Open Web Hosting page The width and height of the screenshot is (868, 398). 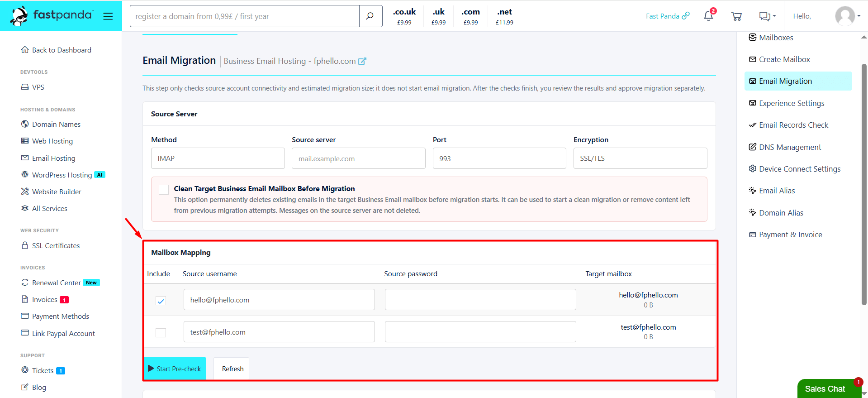point(47,141)
